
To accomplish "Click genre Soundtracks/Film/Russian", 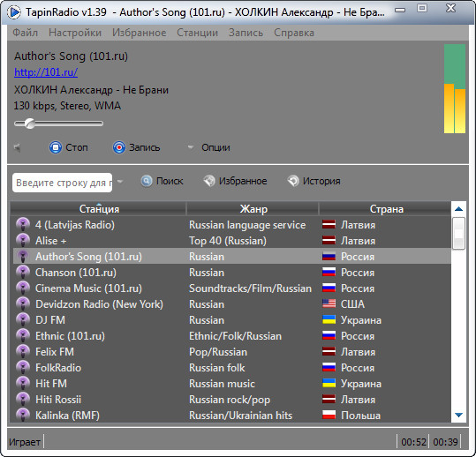I will pyautogui.click(x=250, y=288).
